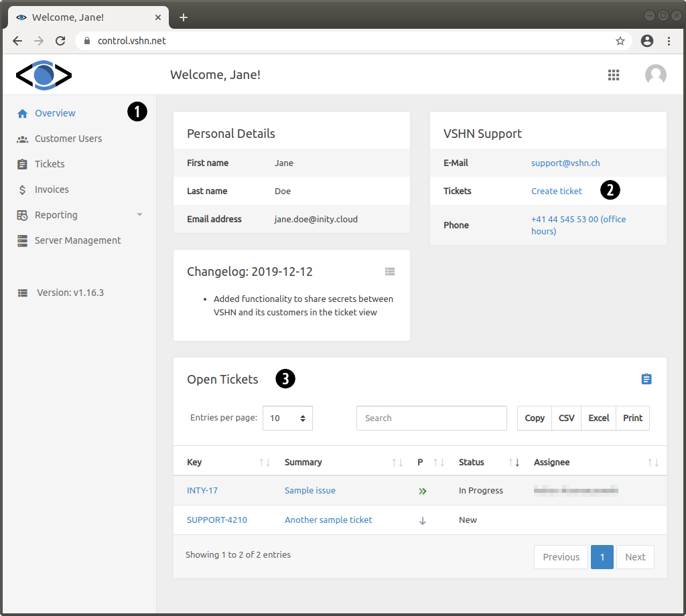Click the browser forward arrow
Viewport: 686px width, 616px height.
coord(39,41)
